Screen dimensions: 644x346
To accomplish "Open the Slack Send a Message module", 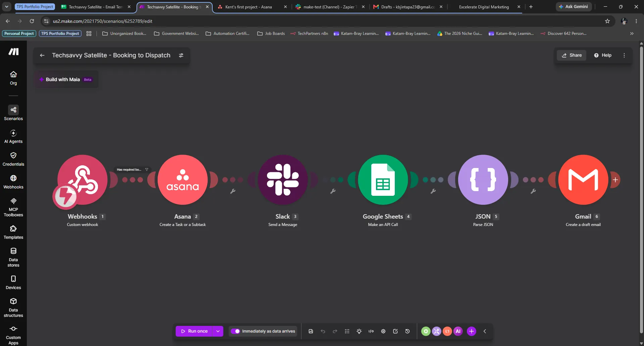I will click(x=283, y=180).
